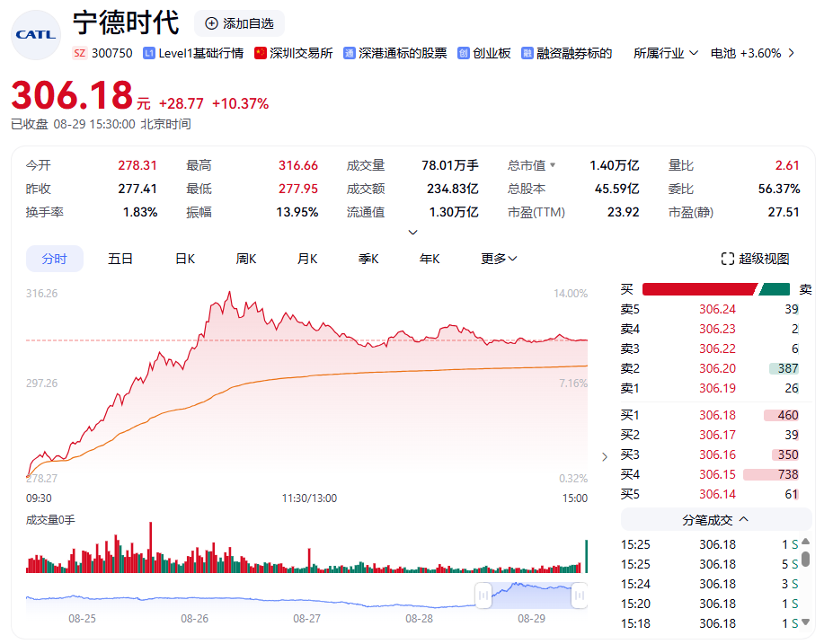Click right arrow next to 电池 +3.60%
This screenshot has width=824, height=644.
coord(791,53)
